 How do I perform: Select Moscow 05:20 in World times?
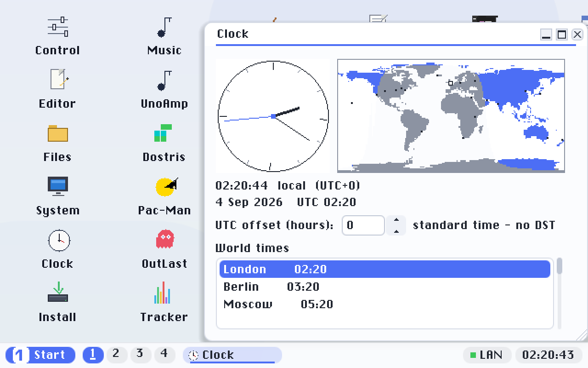click(385, 304)
